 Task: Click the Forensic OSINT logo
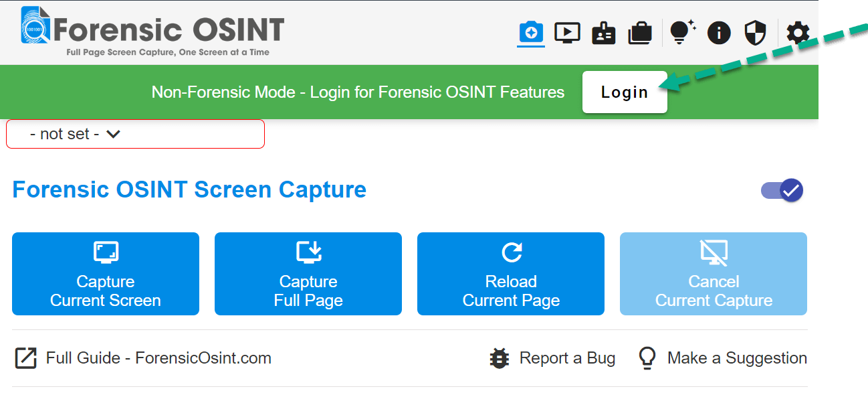point(152,31)
